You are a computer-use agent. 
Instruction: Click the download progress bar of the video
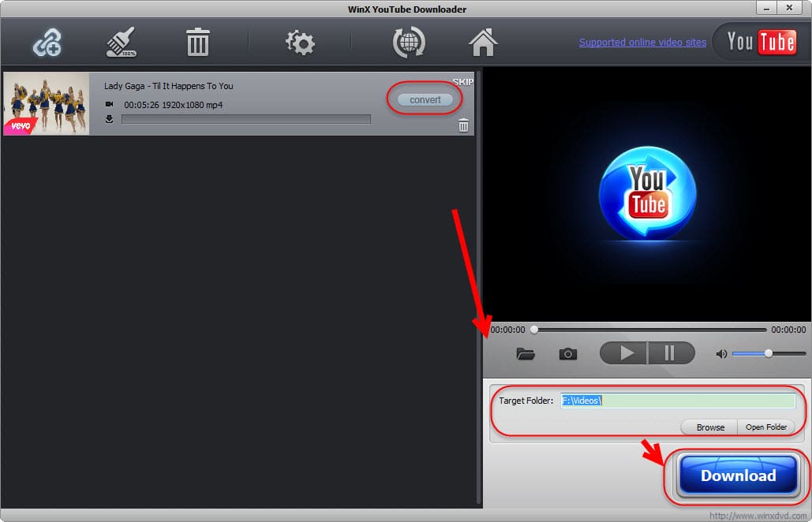coord(246,120)
